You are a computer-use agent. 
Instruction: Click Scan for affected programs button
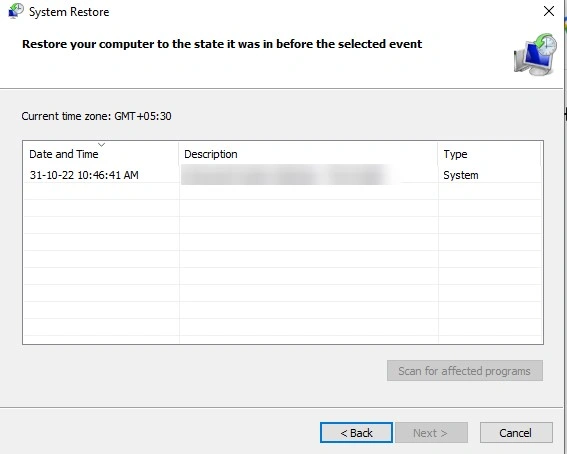point(465,371)
